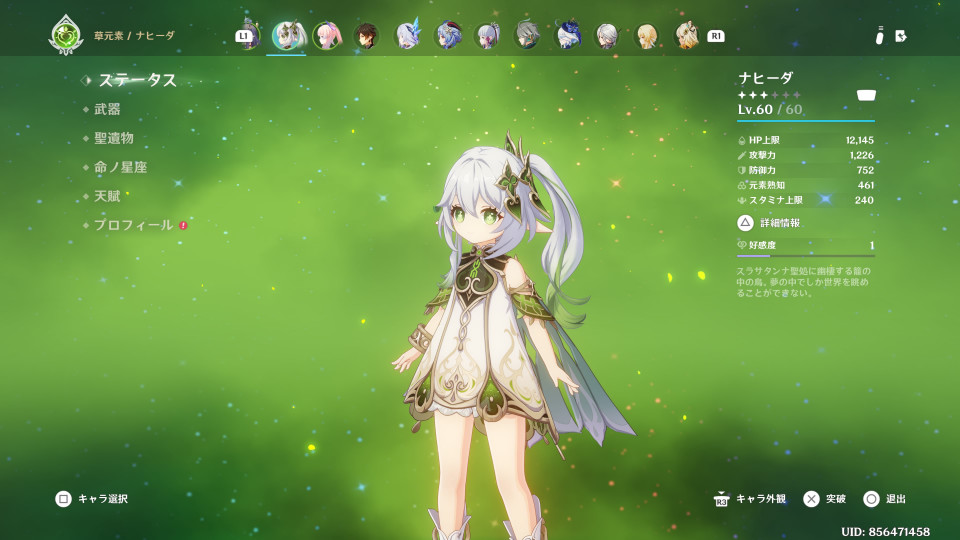Select the dark brown-haired character portrait
Viewport: 960px width, 540px height.
367,36
